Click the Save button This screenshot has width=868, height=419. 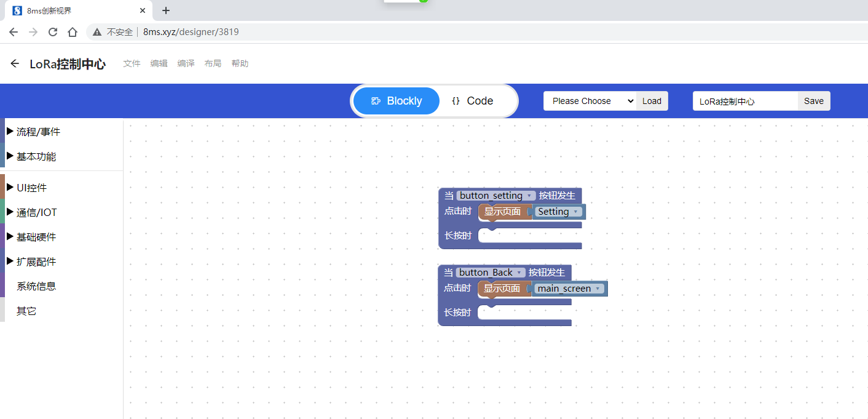pyautogui.click(x=814, y=101)
